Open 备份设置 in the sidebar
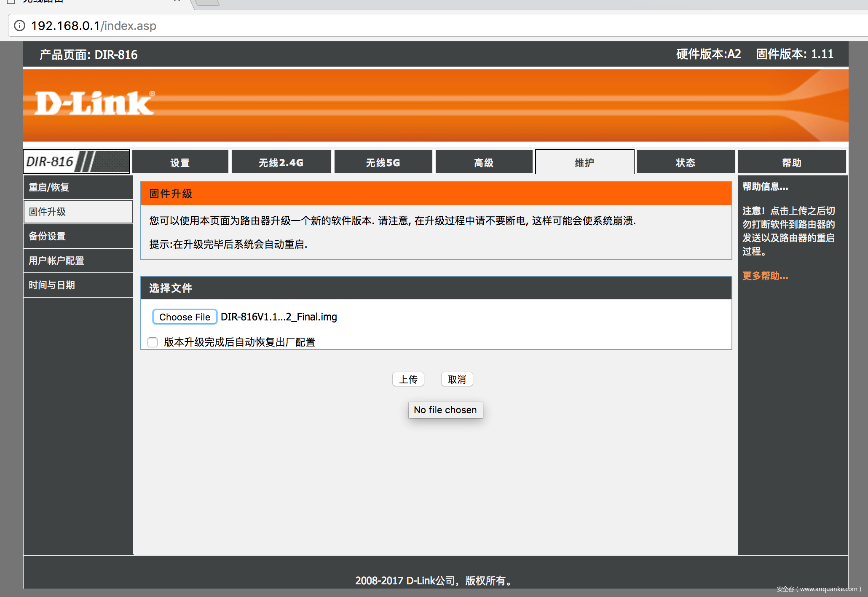Viewport: 868px width, 597px height. [x=78, y=236]
